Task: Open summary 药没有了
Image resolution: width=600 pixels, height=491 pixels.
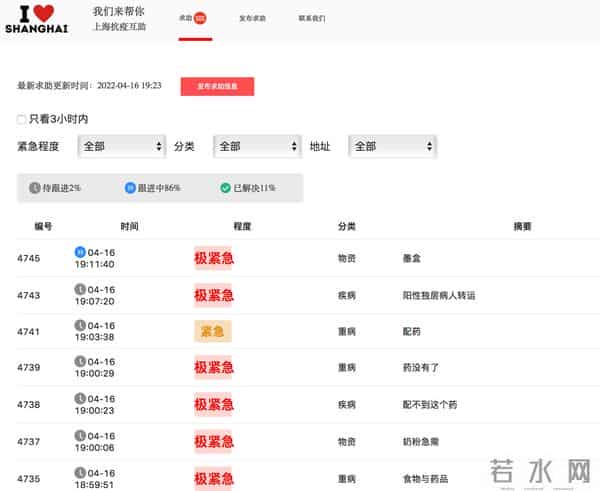Action: click(x=421, y=368)
